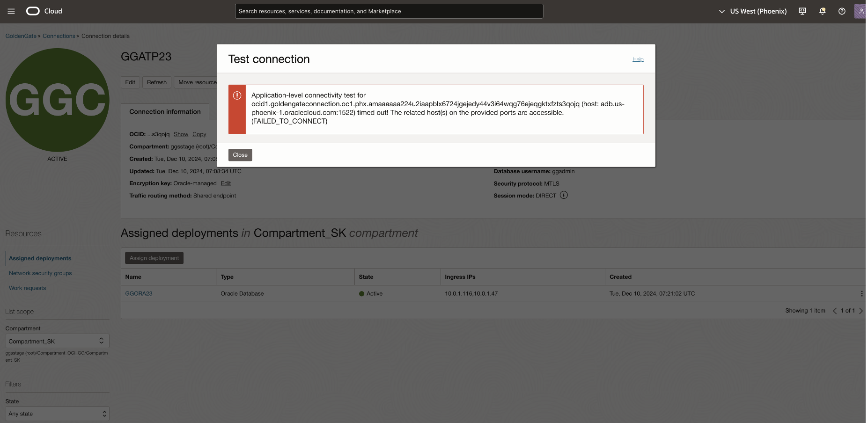This screenshot has width=868, height=423.
Task: Click the Assign deployment button
Action: (154, 258)
